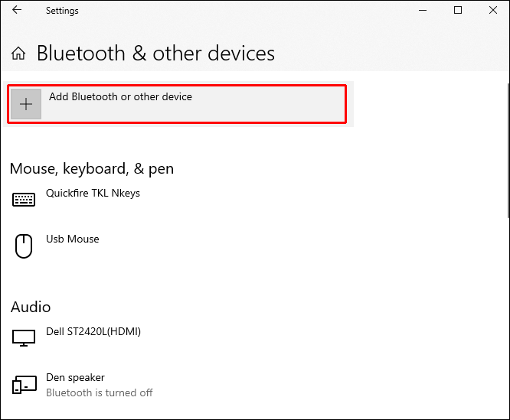Click the 'Bluetooth is turned off' status text
Viewport: 510px width, 420px height.
100,393
